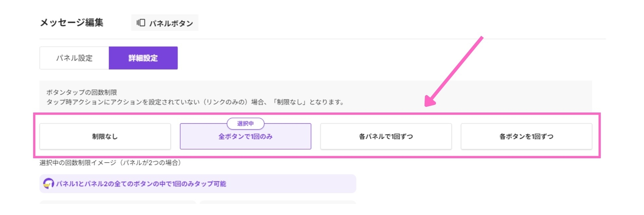Click the 選択中の回数制限イメージ caption
This screenshot has width=644, height=215.
pyautogui.click(x=110, y=163)
